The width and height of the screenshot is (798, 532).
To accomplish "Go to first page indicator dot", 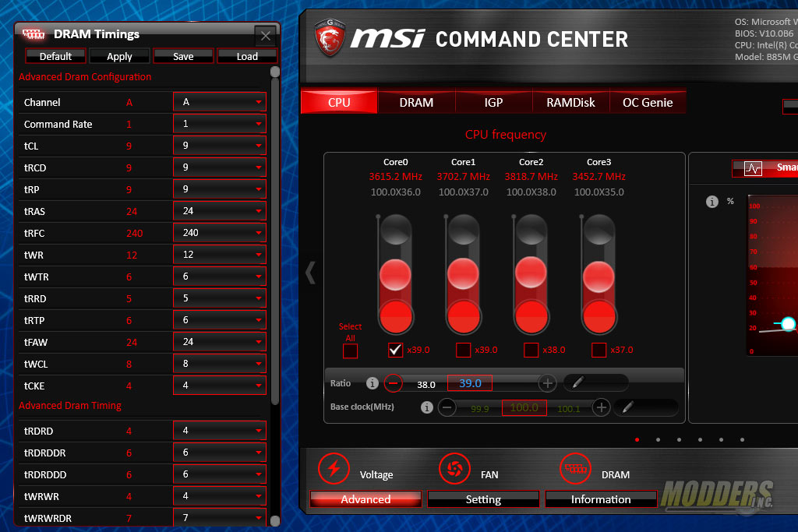I will [637, 439].
